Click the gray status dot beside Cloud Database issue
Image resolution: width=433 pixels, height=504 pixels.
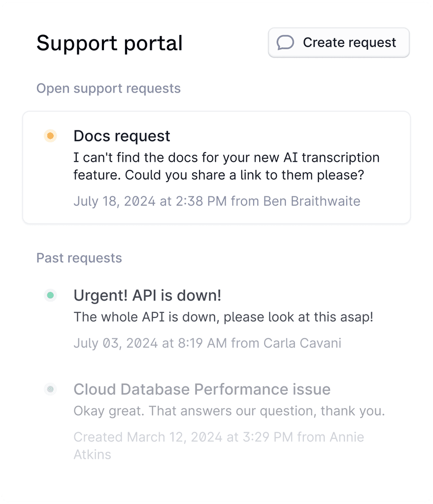50,390
